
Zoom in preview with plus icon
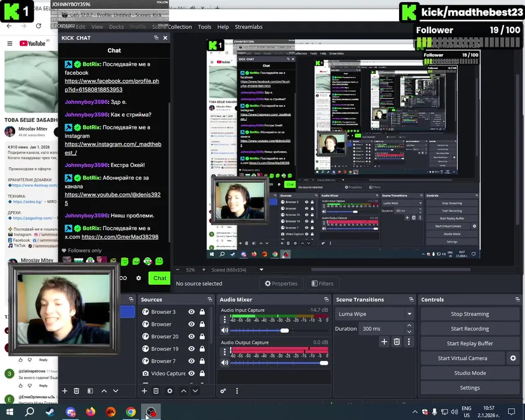[204, 269]
